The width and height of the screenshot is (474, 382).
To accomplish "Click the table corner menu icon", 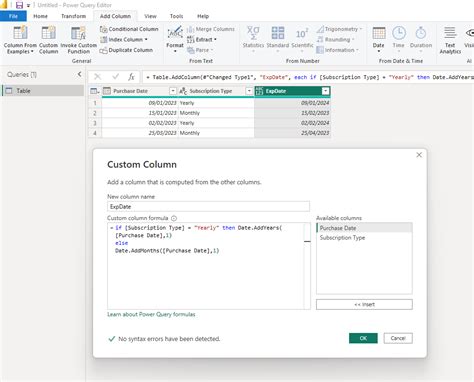I will click(x=95, y=91).
